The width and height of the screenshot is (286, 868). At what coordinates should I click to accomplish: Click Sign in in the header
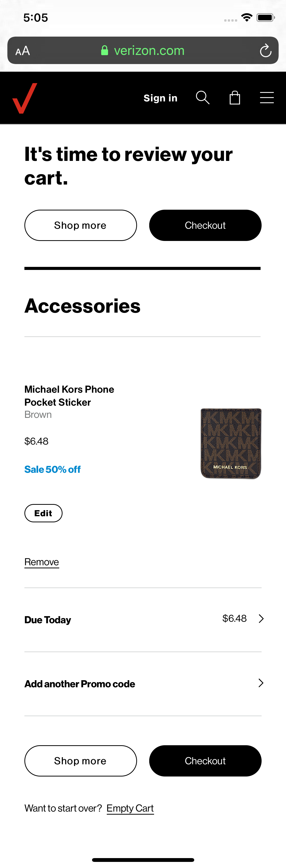click(x=160, y=98)
